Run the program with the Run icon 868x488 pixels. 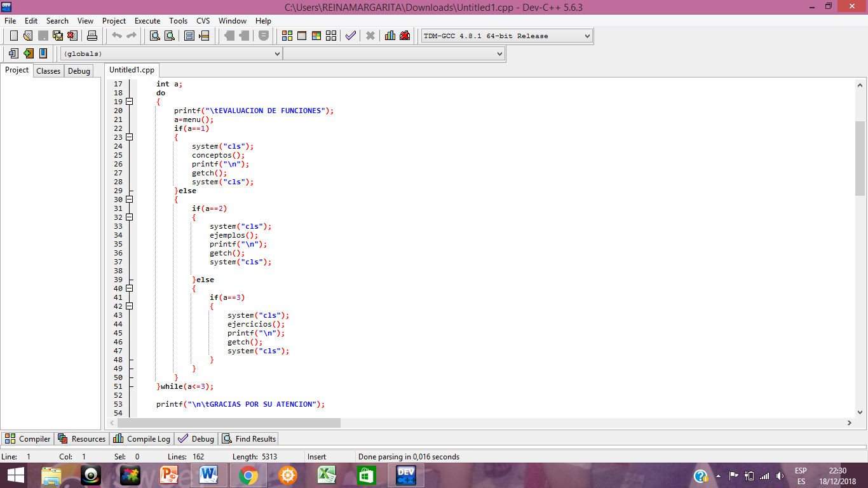point(302,36)
